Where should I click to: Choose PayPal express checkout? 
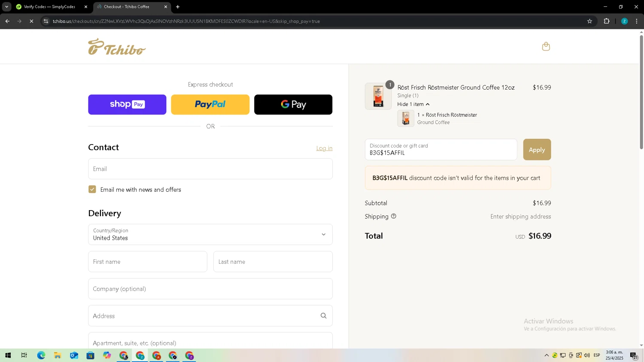[210, 104]
